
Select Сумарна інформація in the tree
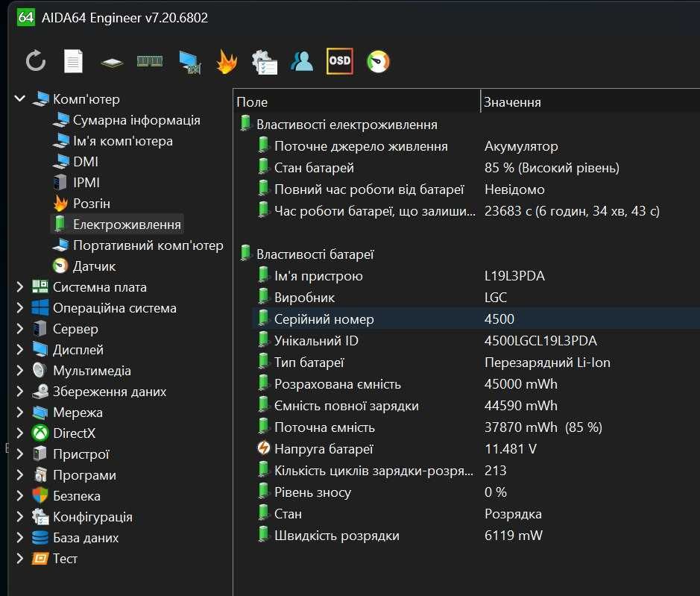pos(126,120)
